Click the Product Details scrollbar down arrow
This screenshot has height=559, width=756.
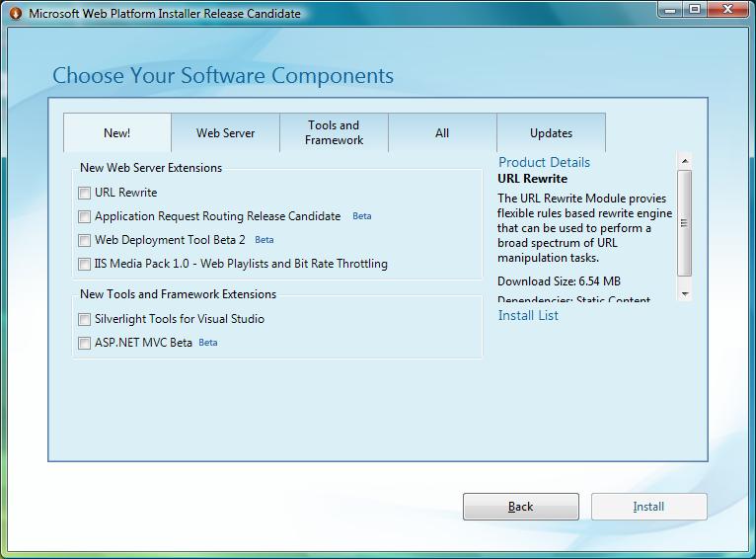coord(685,293)
